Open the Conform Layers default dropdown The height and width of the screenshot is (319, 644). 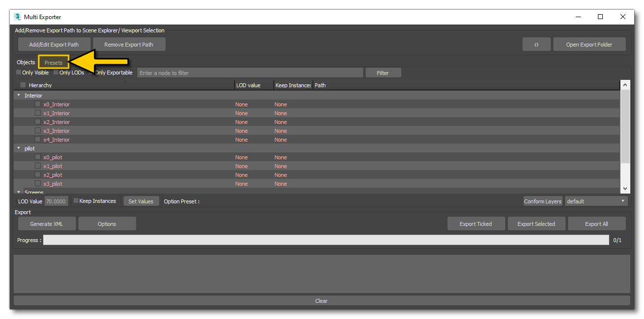[596, 201]
